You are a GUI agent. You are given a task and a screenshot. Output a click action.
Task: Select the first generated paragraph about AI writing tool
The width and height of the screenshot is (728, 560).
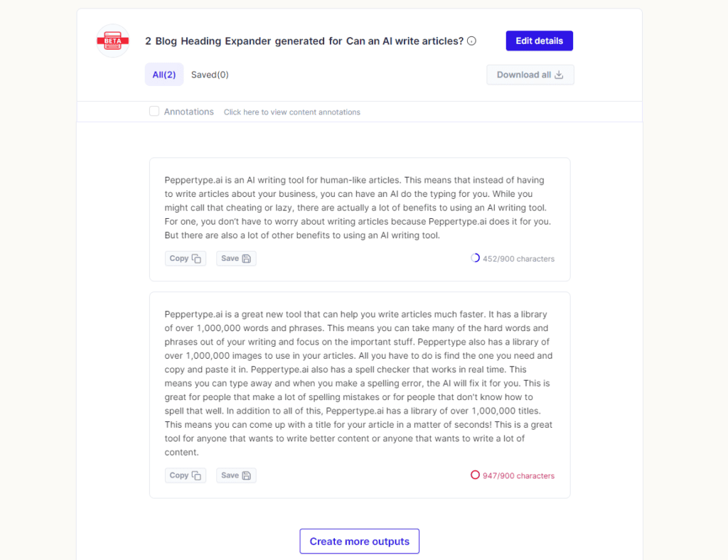(358, 208)
